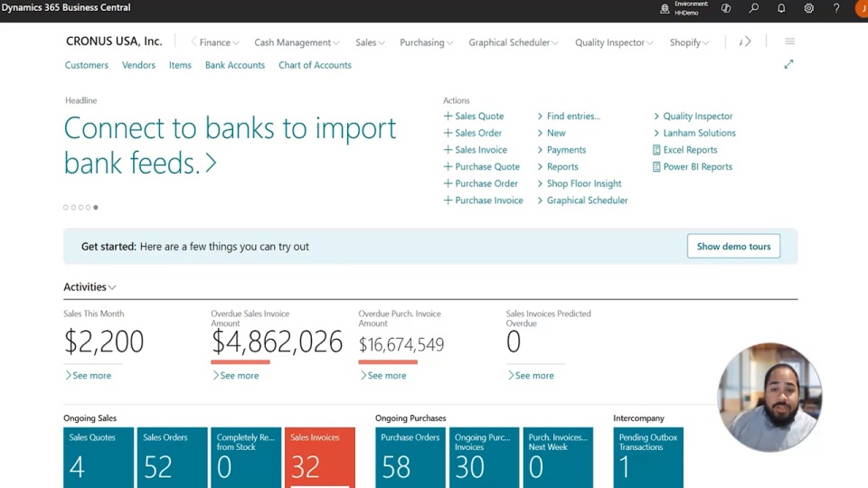Collapse the Activities section
The height and width of the screenshot is (488, 868).
coord(90,287)
